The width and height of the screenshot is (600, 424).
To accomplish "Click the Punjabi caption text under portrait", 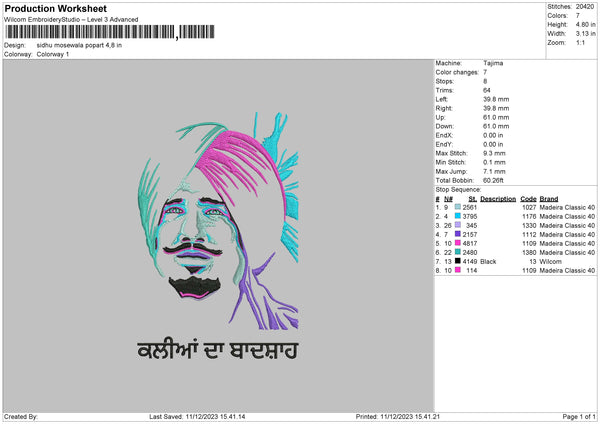I will coord(217,350).
